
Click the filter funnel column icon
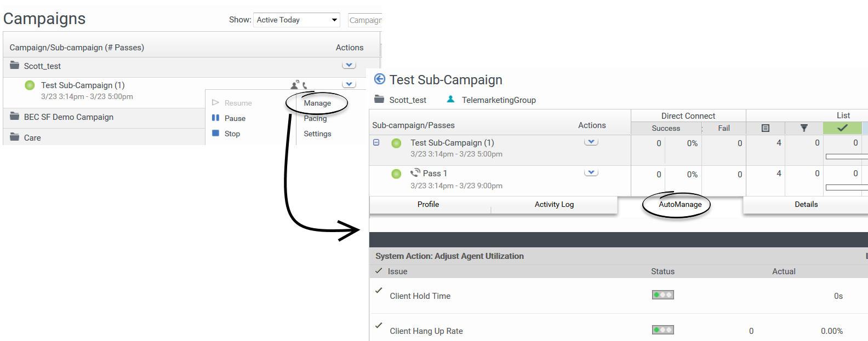click(x=804, y=128)
